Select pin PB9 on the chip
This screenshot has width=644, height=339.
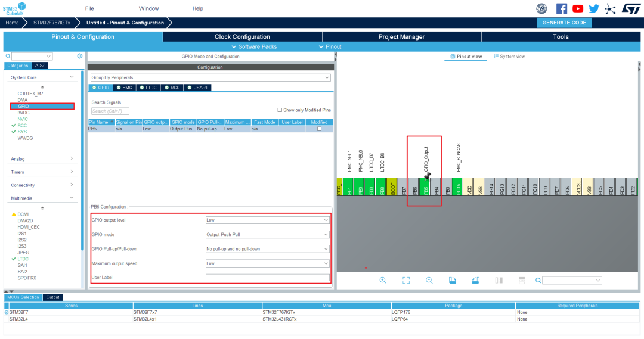[370, 186]
